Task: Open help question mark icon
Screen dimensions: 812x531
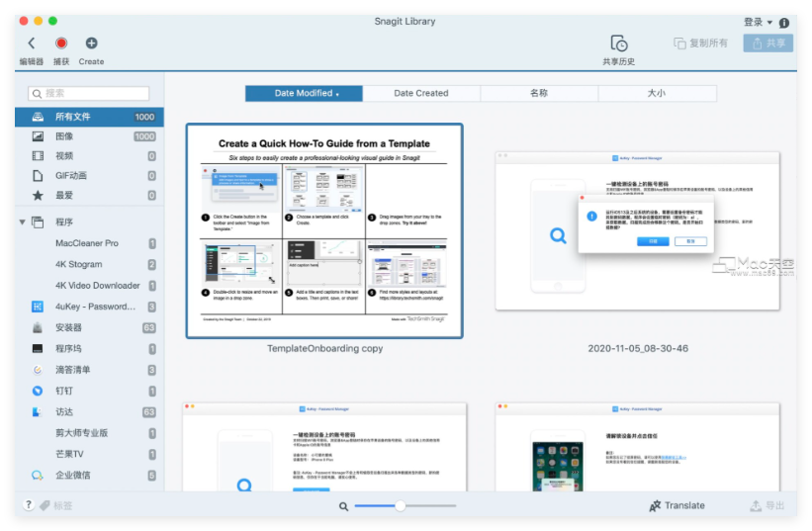Action: pos(29,505)
